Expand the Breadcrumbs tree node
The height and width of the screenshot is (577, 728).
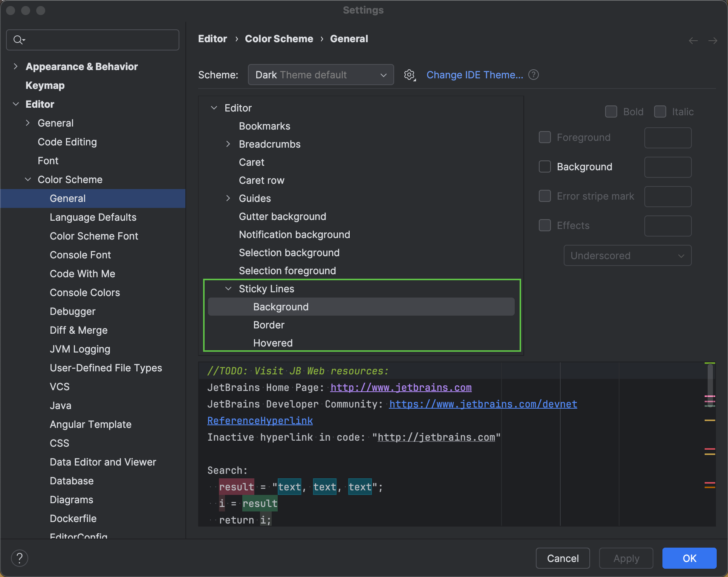click(x=228, y=144)
